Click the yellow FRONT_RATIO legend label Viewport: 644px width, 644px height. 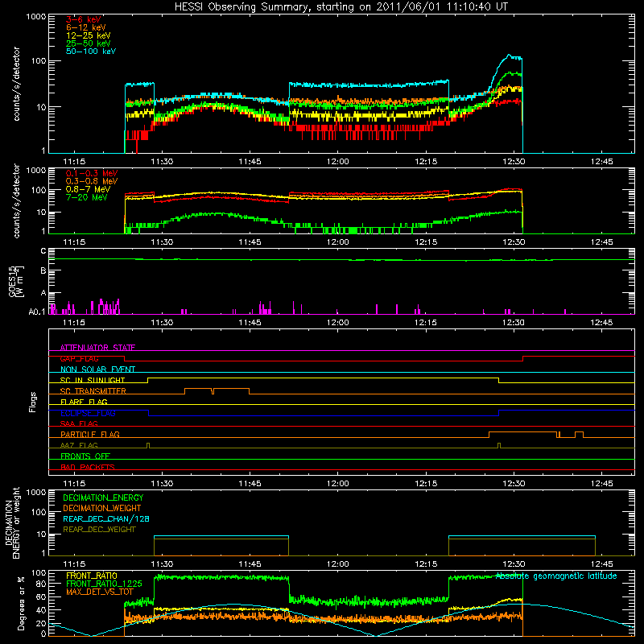tap(92, 576)
